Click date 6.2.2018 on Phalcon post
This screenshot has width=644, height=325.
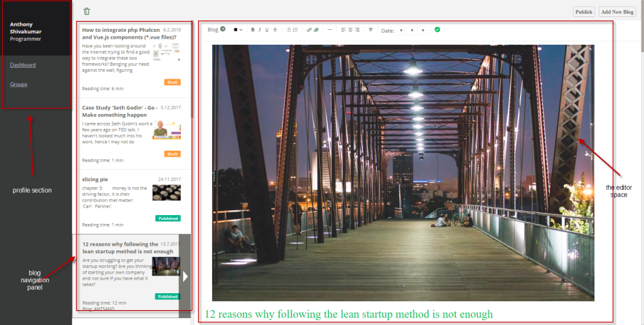[172, 30]
